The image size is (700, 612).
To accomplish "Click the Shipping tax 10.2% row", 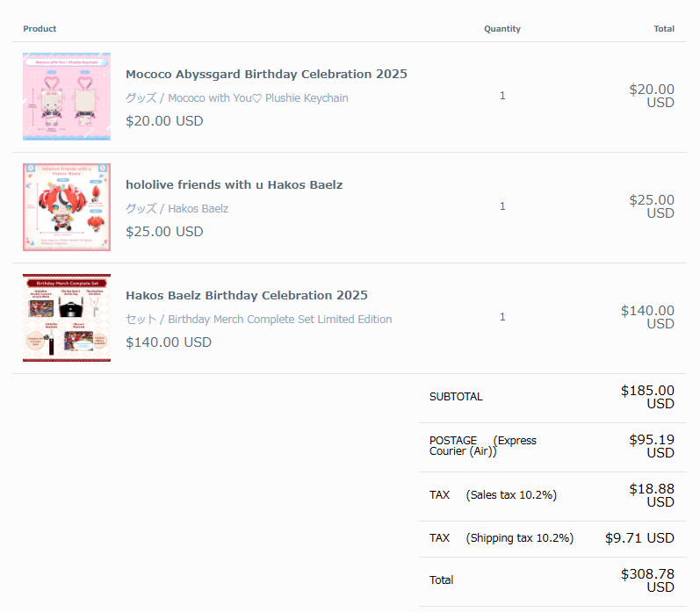I will pos(552,539).
